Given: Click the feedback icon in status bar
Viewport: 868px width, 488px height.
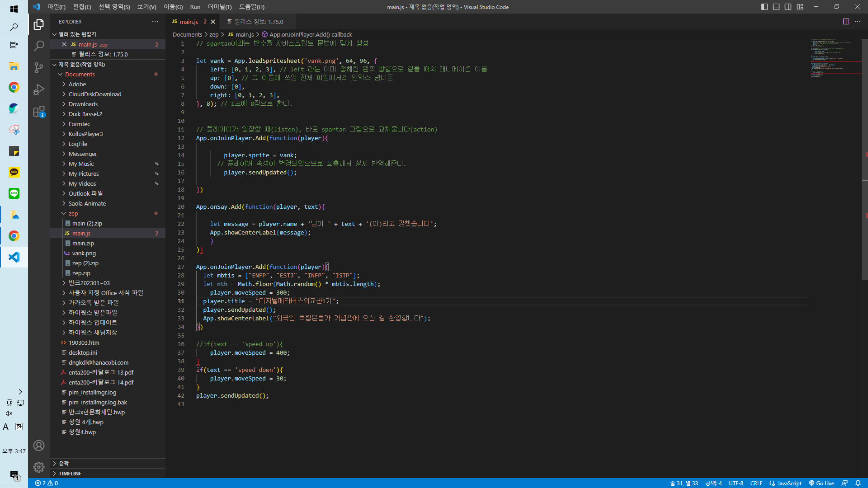Looking at the screenshot, I should tap(844, 483).
